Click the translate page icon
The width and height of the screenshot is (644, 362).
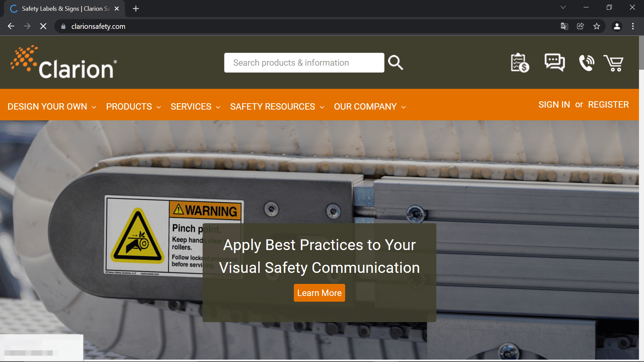tap(564, 26)
